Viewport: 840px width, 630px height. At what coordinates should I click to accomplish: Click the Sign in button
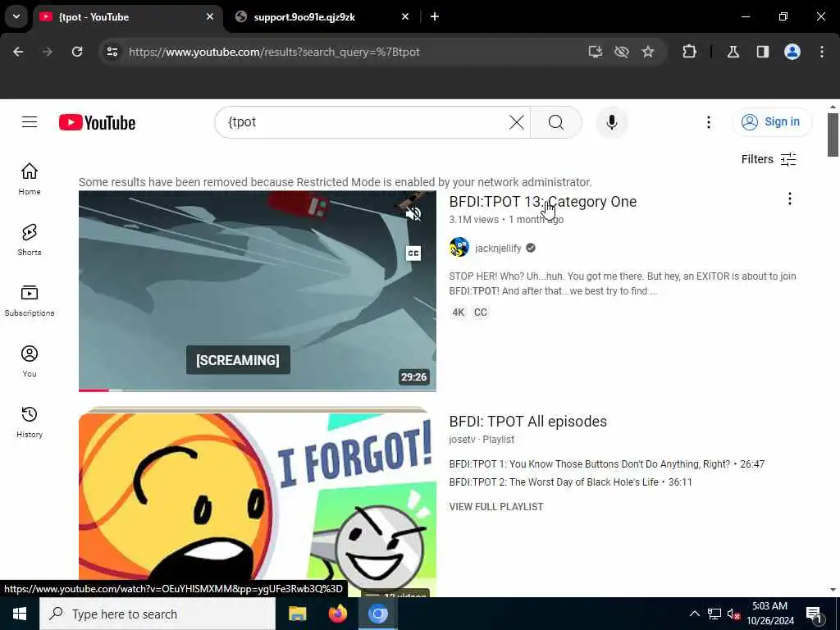772,122
